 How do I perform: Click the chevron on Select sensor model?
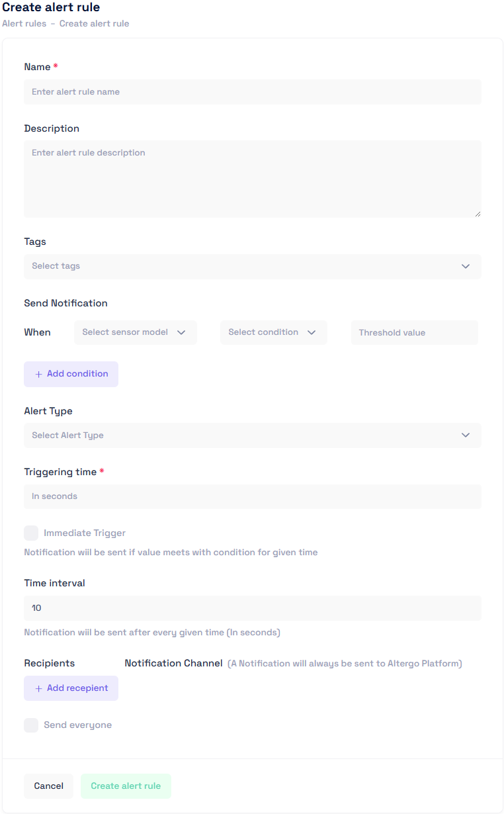(x=181, y=332)
